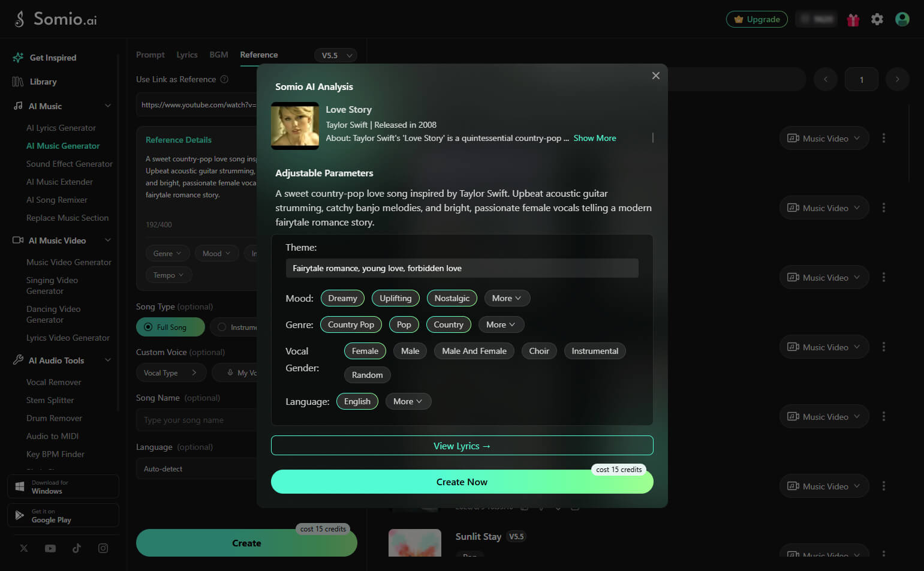Open the Instagram social icon
Image resolution: width=924 pixels, height=571 pixels.
pos(103,548)
